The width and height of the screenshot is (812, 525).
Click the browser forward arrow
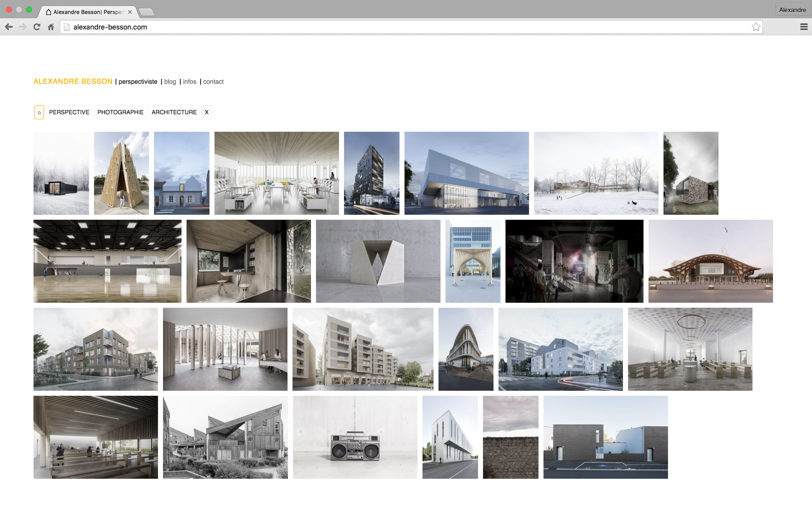22,27
